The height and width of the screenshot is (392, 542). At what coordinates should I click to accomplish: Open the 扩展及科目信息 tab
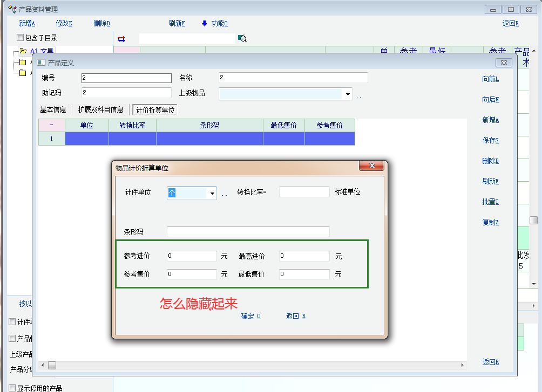pyautogui.click(x=100, y=109)
